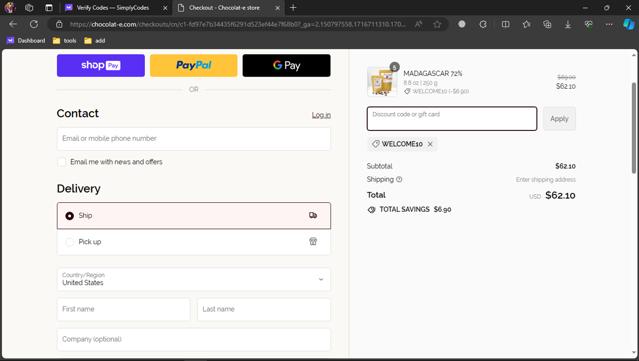
Task: Close the Checkout - Chocolat-e store tab
Action: tap(278, 8)
